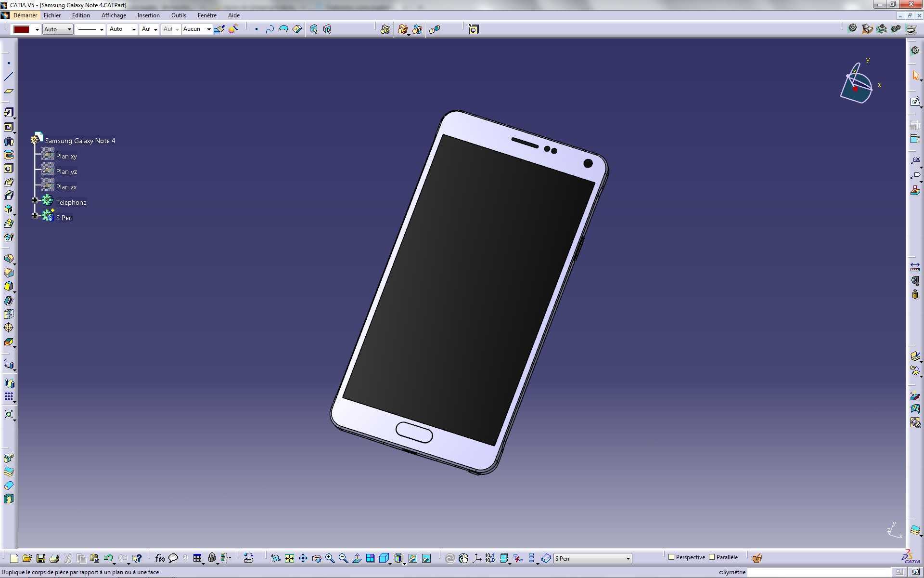Click the Capture camera icon in top toolbar
The height and width of the screenshot is (578, 924).
tap(474, 29)
